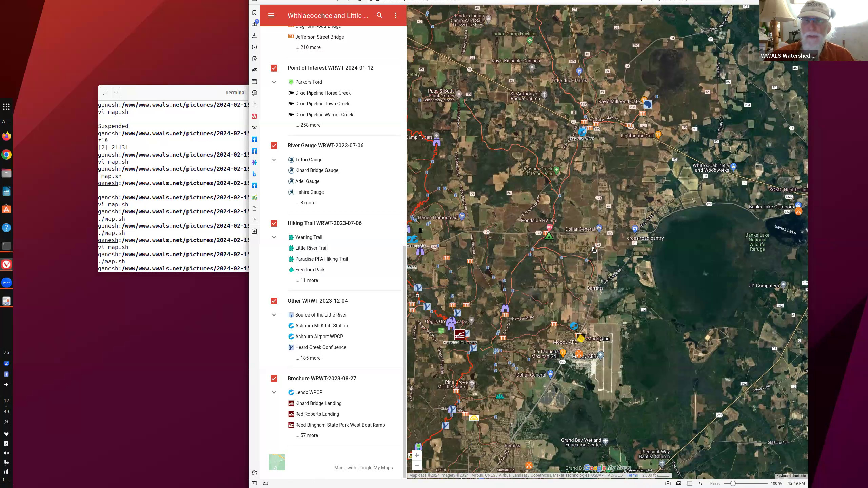The width and height of the screenshot is (868, 488).
Task: Select Kinard Bridge Landing entry
Action: tap(318, 403)
